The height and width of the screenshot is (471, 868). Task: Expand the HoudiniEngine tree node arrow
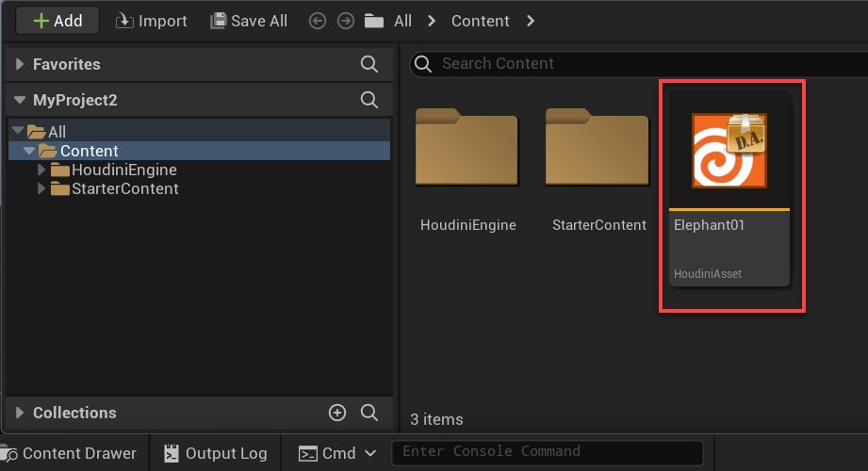[x=41, y=170]
